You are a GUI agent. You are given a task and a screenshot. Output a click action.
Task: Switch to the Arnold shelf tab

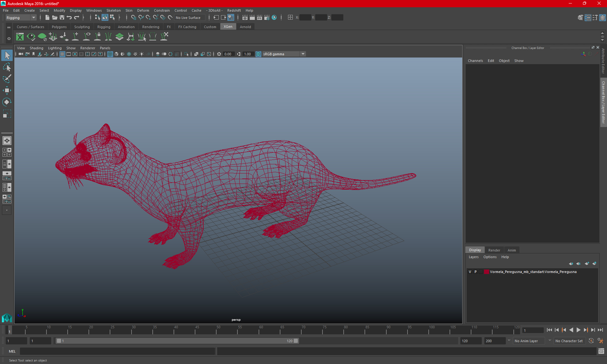click(x=245, y=27)
